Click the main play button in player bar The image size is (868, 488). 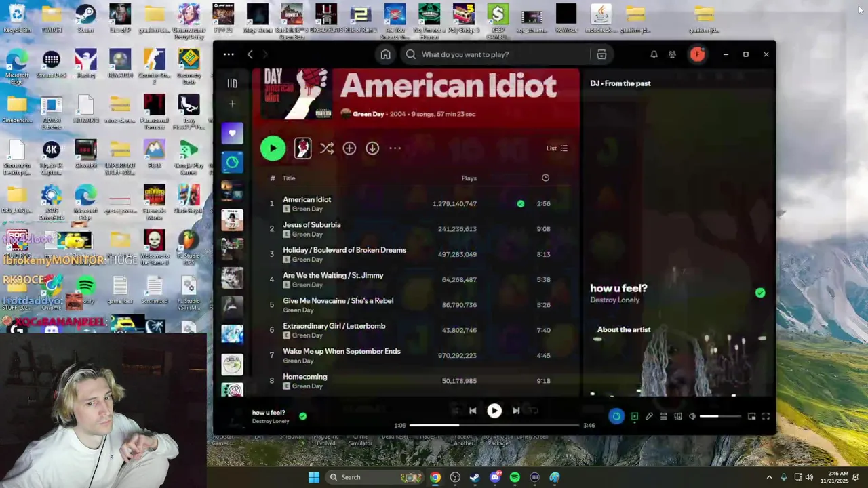pos(494,411)
